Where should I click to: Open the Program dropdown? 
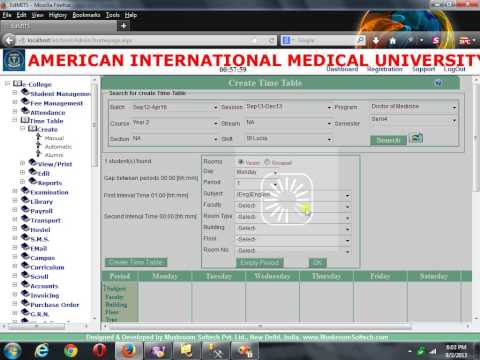tap(413, 107)
